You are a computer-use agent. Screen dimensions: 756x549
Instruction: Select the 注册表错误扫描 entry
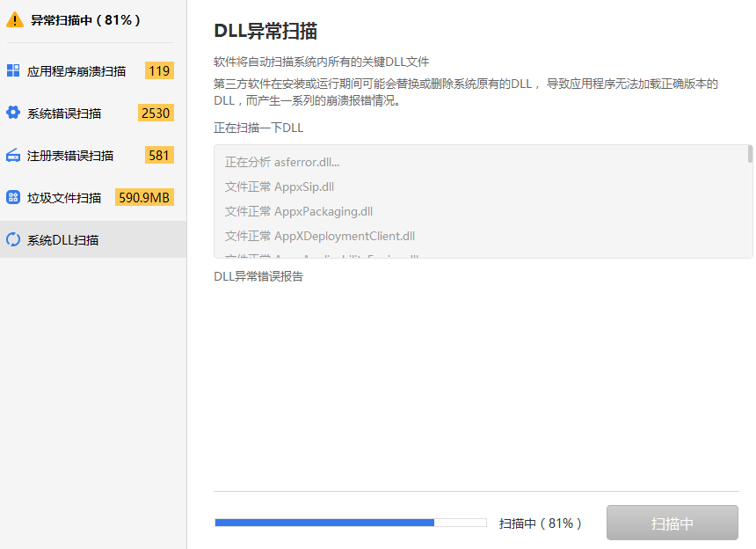(x=67, y=154)
